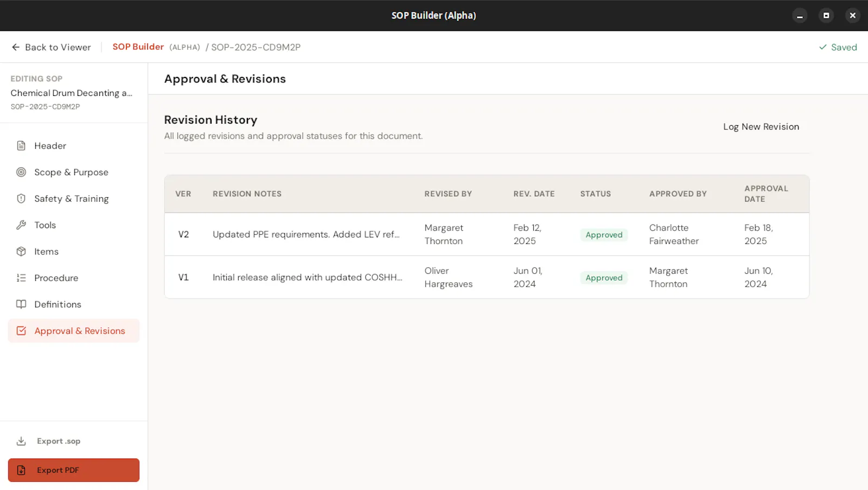
Task: Click the Approval & Revisions page heading
Action: (x=225, y=79)
